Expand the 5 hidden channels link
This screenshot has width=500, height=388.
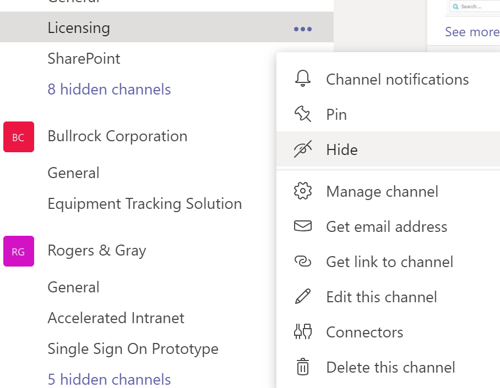coord(109,379)
